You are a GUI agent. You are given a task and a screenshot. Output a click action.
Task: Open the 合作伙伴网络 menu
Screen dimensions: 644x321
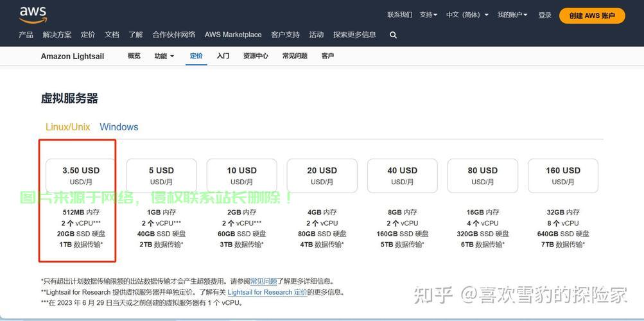(x=174, y=35)
